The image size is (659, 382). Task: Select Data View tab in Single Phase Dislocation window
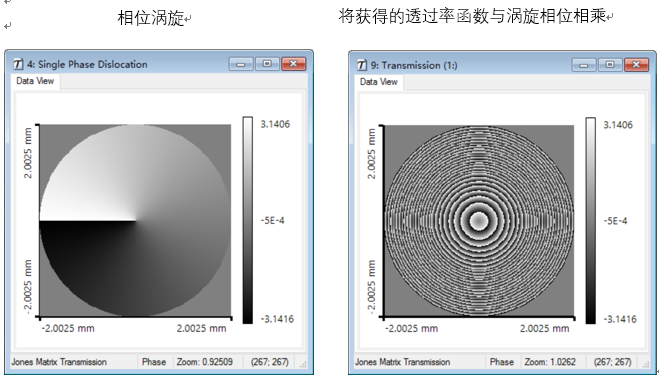pos(35,81)
